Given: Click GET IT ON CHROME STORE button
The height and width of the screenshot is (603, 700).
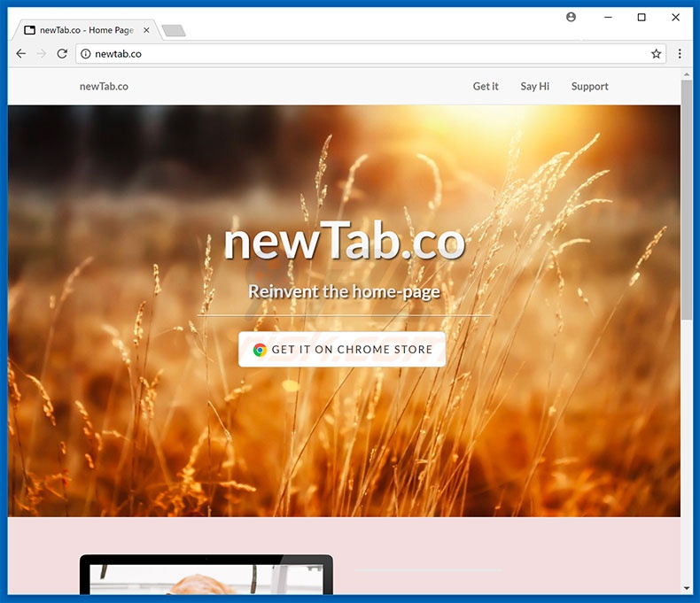Looking at the screenshot, I should pyautogui.click(x=342, y=349).
